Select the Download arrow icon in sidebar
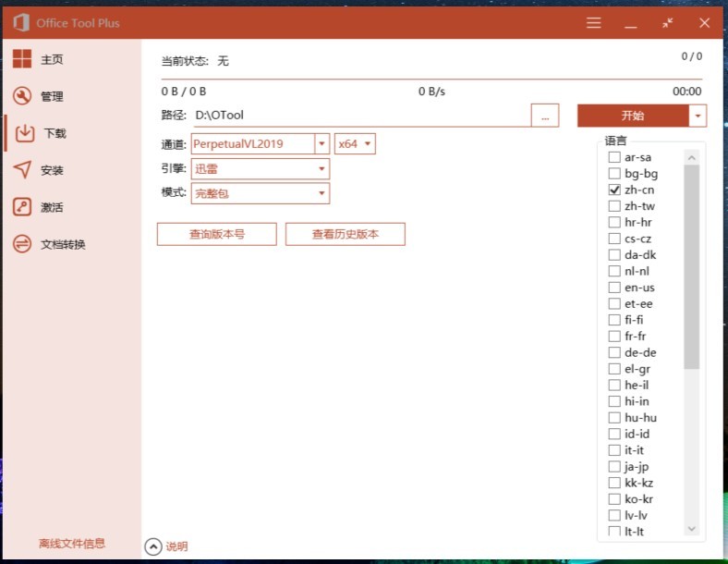 point(25,133)
